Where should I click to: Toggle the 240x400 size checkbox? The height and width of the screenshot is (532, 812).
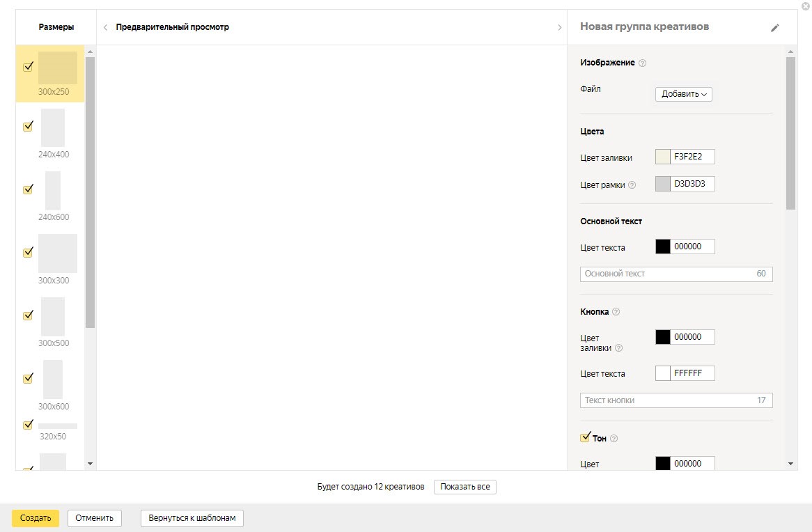click(28, 126)
